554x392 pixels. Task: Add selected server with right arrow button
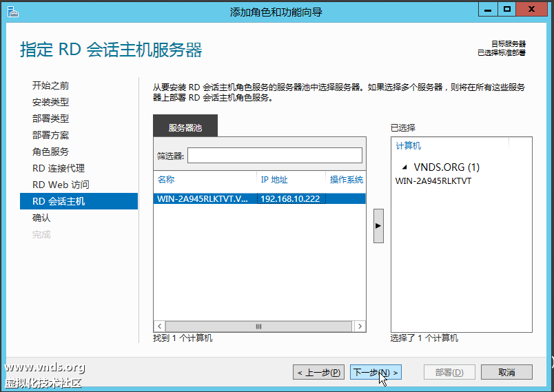coord(378,226)
